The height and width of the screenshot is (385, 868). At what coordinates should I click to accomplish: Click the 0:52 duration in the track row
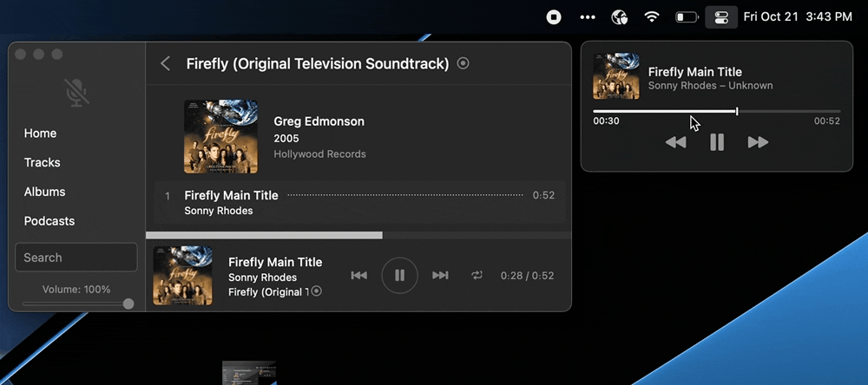click(x=543, y=195)
